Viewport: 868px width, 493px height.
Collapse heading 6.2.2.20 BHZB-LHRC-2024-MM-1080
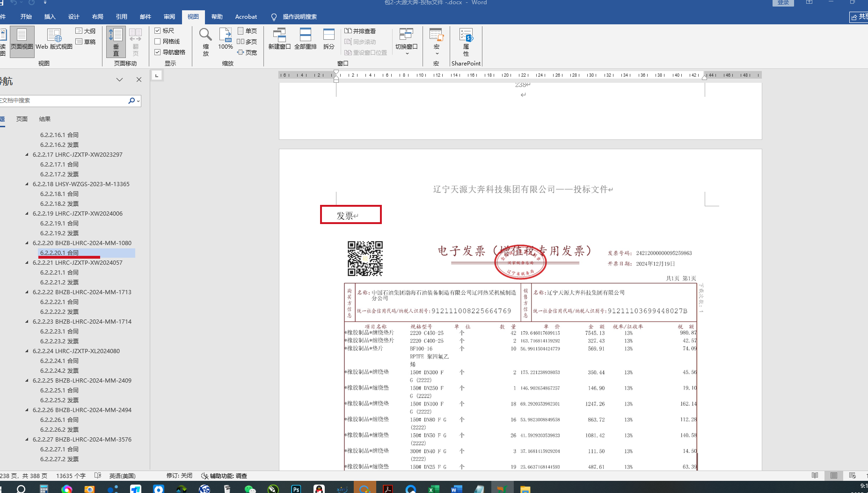(27, 243)
